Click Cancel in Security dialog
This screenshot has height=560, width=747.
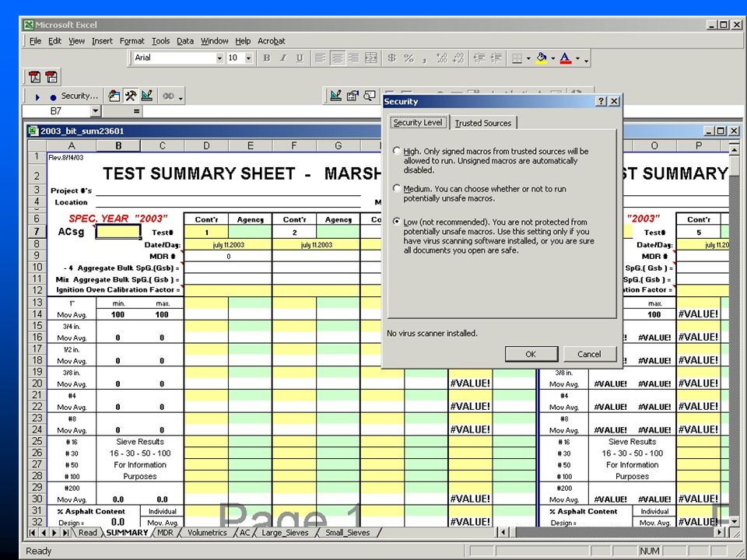[x=589, y=355]
